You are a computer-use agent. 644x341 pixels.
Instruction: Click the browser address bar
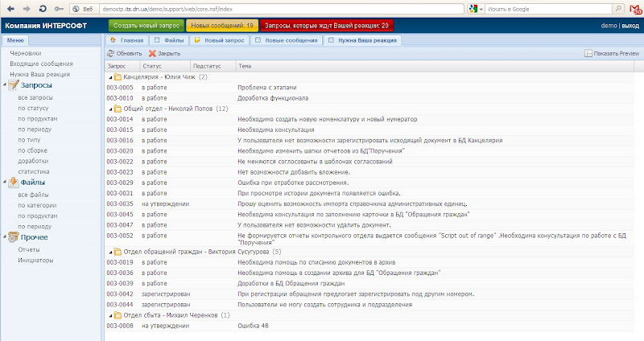pos(281,9)
